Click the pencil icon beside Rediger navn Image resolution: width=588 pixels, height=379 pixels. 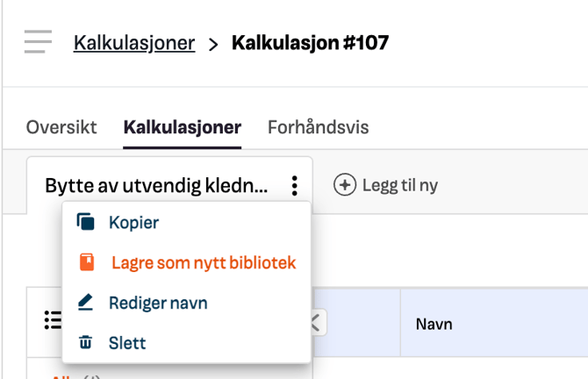(85, 303)
